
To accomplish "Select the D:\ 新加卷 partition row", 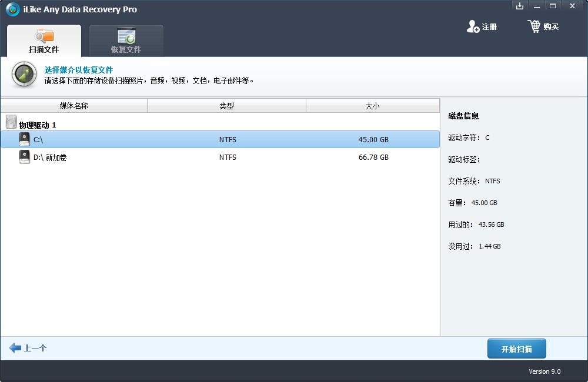I will pos(176,157).
